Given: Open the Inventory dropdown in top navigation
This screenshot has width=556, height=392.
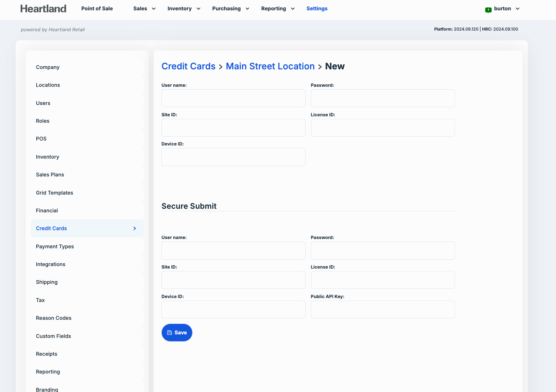Looking at the screenshot, I should pos(184,9).
